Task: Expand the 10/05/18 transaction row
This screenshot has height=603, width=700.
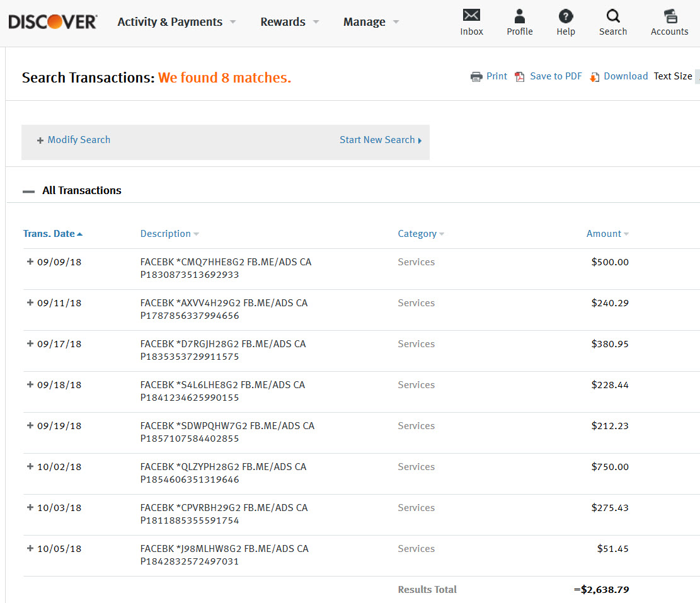Action: coord(30,548)
